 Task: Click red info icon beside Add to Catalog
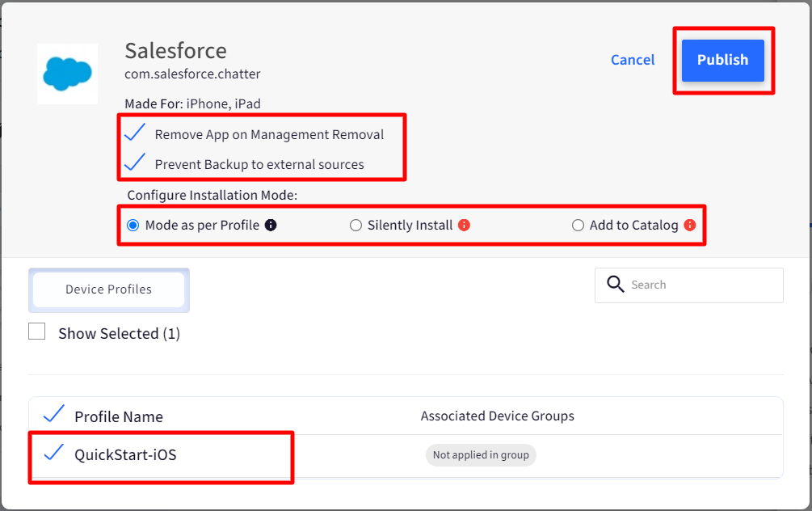tap(689, 226)
